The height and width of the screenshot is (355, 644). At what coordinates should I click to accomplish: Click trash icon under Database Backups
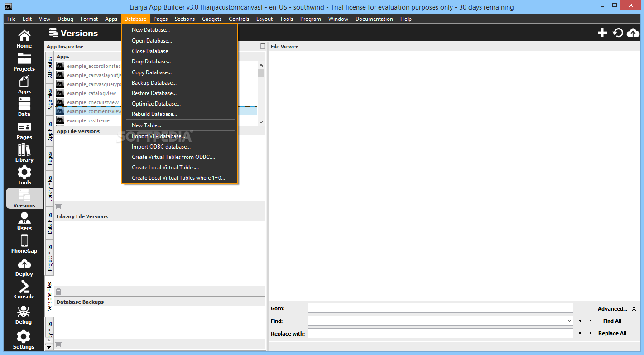click(x=58, y=345)
